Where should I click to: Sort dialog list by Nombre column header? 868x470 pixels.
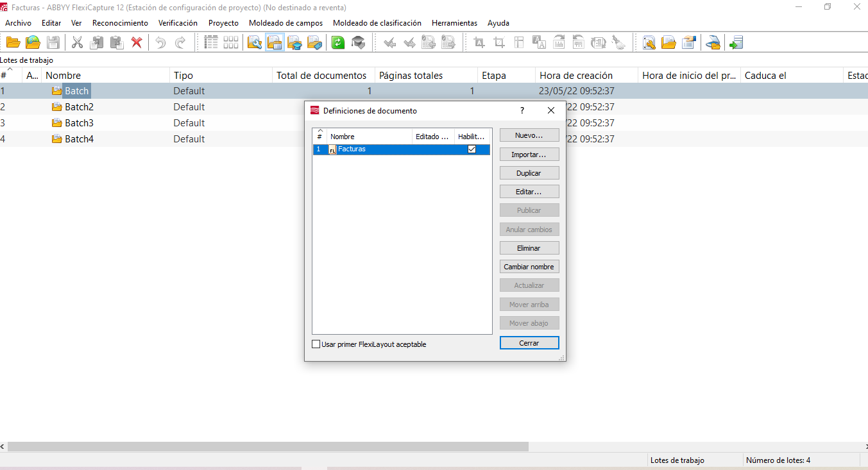pos(370,136)
